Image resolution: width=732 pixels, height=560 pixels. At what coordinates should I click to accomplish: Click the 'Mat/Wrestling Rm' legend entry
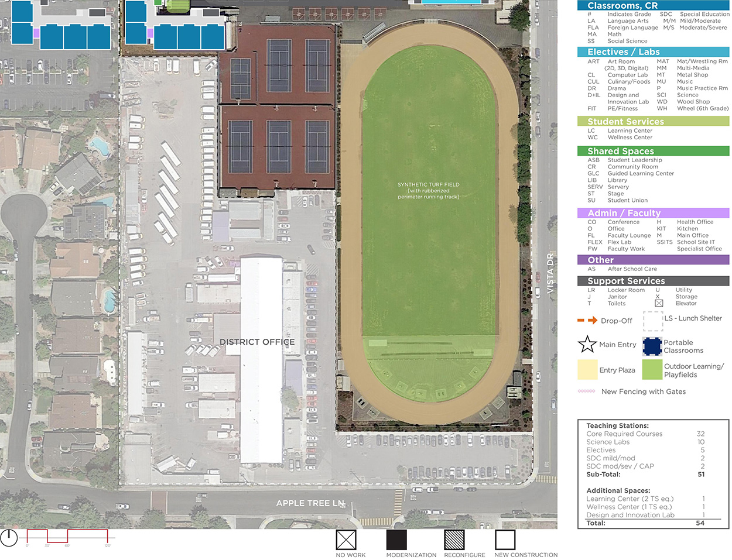click(x=702, y=61)
